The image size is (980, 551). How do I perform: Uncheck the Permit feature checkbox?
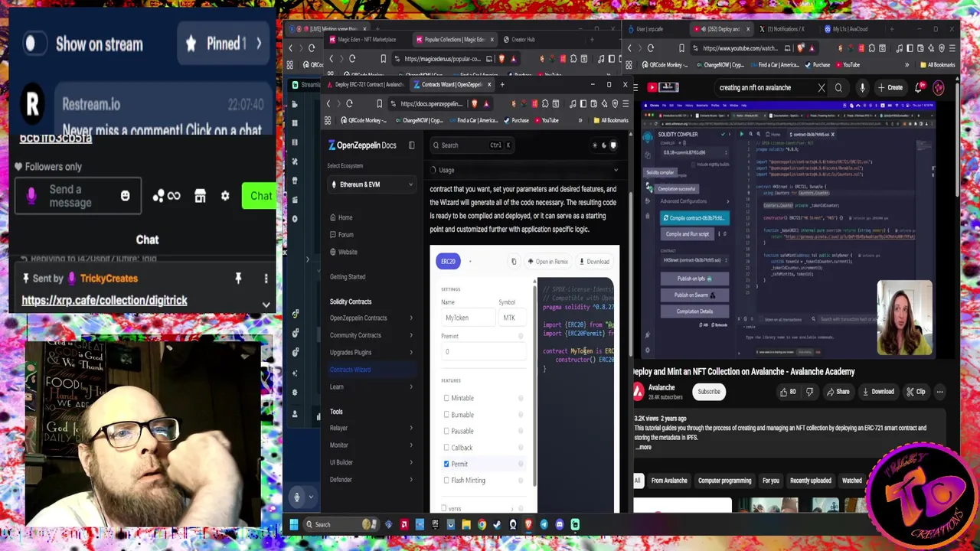(446, 464)
